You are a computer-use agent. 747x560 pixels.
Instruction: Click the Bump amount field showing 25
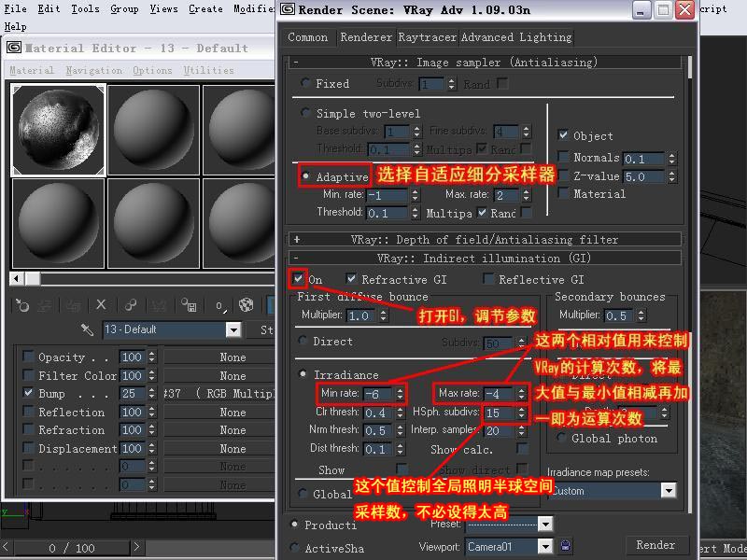(x=133, y=393)
